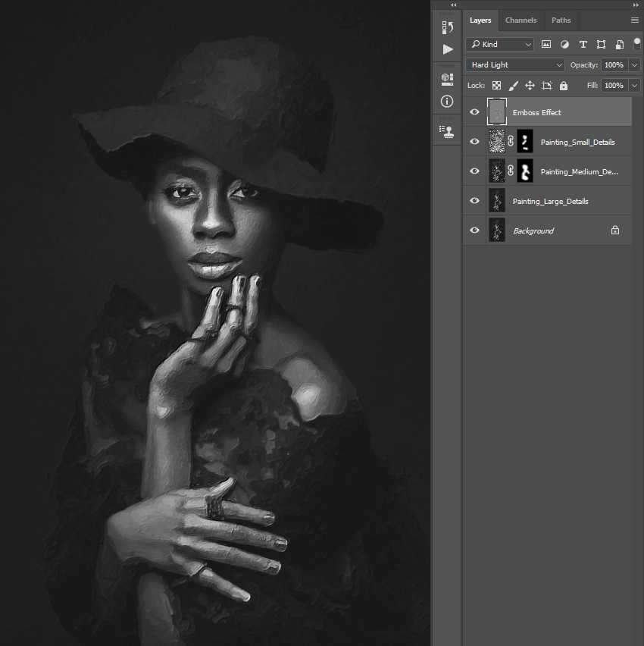Click the lock all padlock icon

pyautogui.click(x=563, y=86)
